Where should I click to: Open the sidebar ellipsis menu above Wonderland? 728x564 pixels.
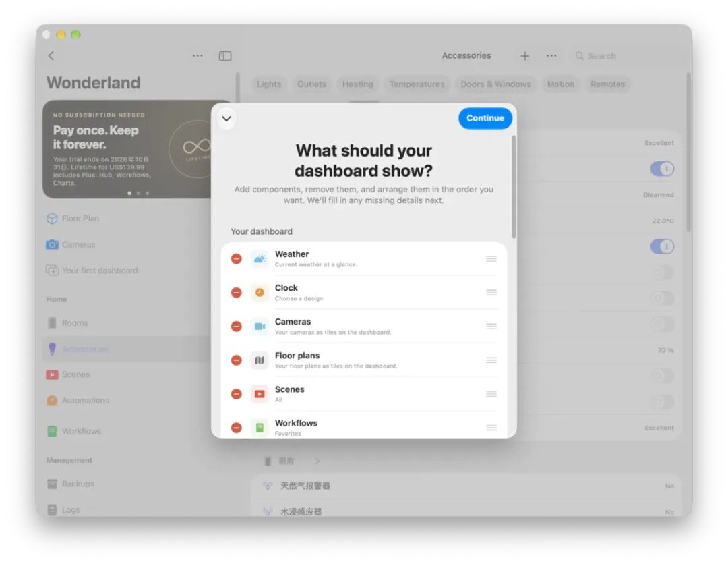pyautogui.click(x=198, y=56)
